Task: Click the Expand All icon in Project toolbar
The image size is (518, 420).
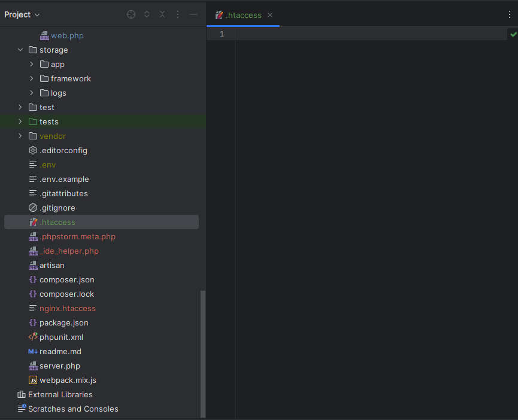Action: point(147,14)
